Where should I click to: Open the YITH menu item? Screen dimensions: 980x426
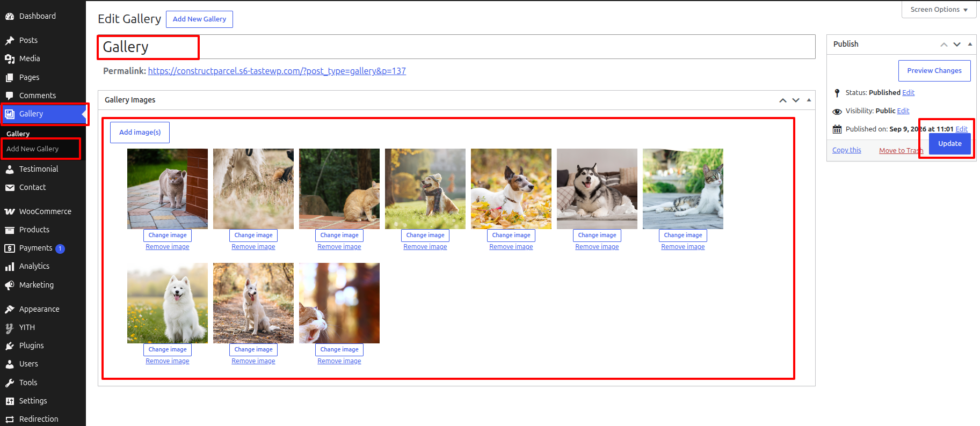coord(43,327)
